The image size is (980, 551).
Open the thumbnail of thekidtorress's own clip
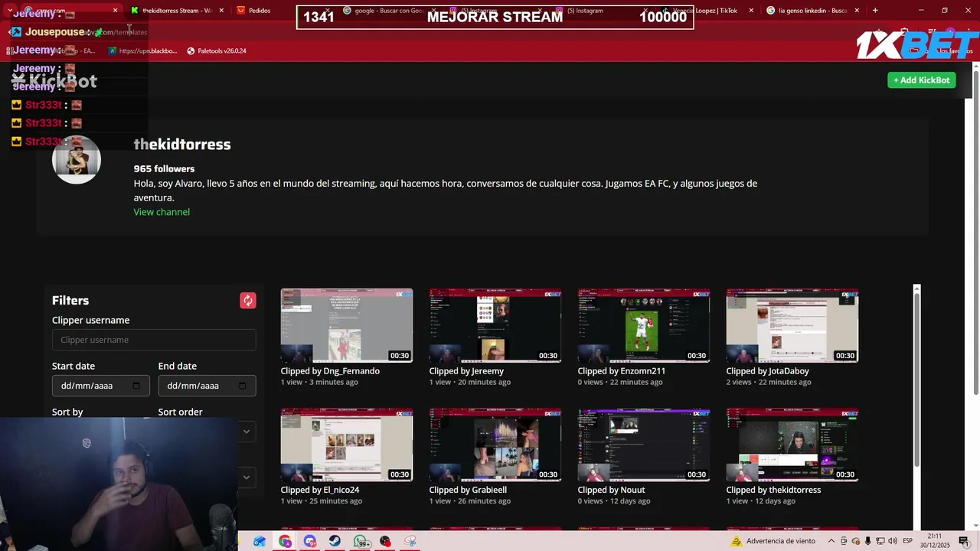[792, 445]
